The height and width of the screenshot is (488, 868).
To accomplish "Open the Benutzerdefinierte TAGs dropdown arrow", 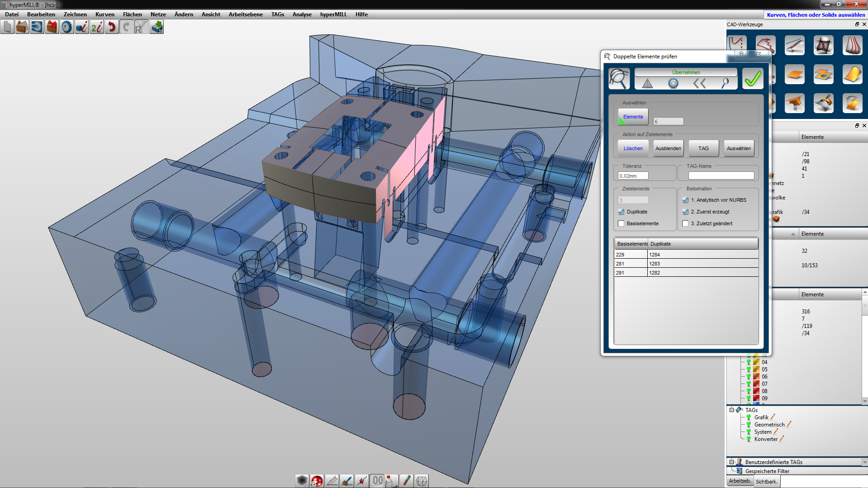I will 864,462.
